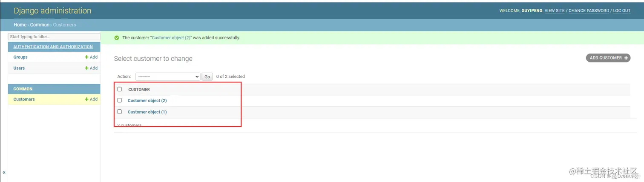Open Users in the sidebar
This screenshot has height=182, width=644.
19,68
